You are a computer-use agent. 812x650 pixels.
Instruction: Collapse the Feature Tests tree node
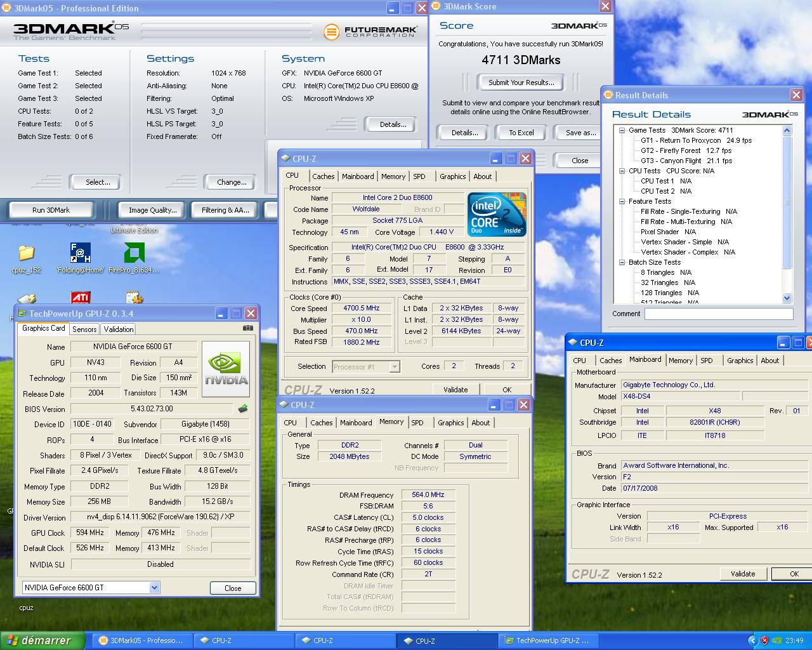point(622,201)
